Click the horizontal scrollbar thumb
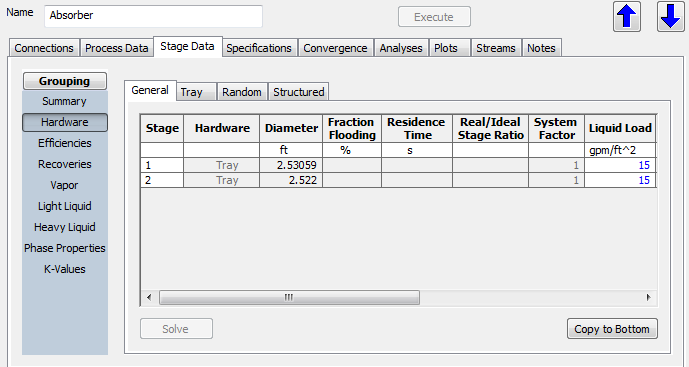Image resolution: width=689 pixels, height=367 pixels. [289, 298]
